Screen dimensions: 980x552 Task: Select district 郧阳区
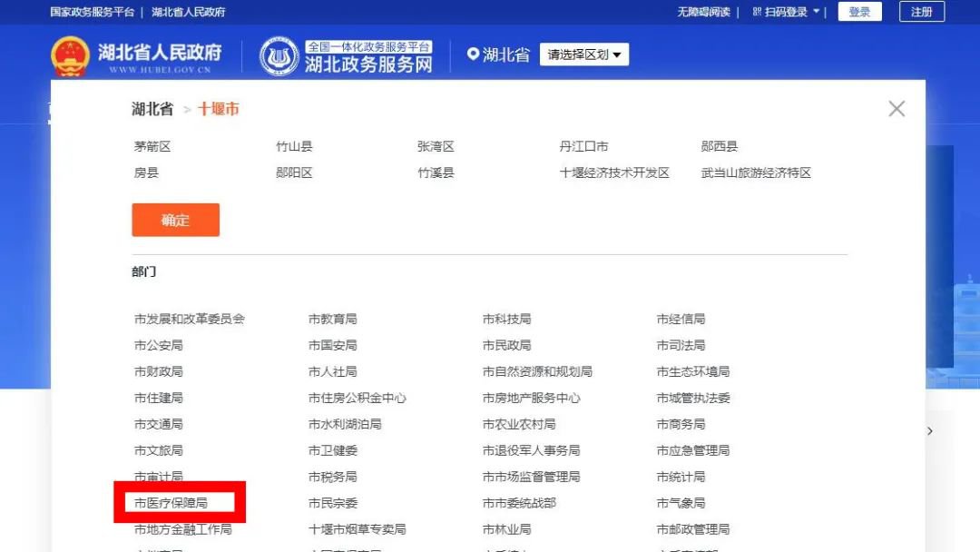pos(294,172)
